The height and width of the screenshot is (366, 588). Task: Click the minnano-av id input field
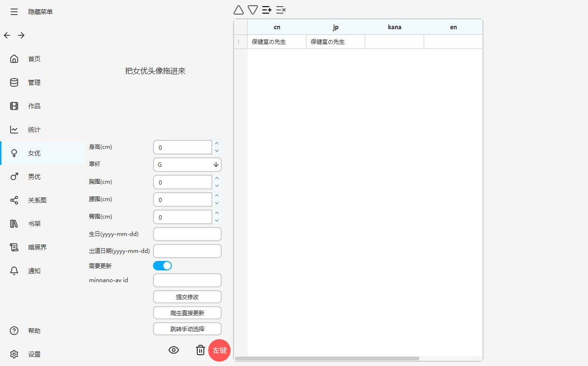[187, 280]
